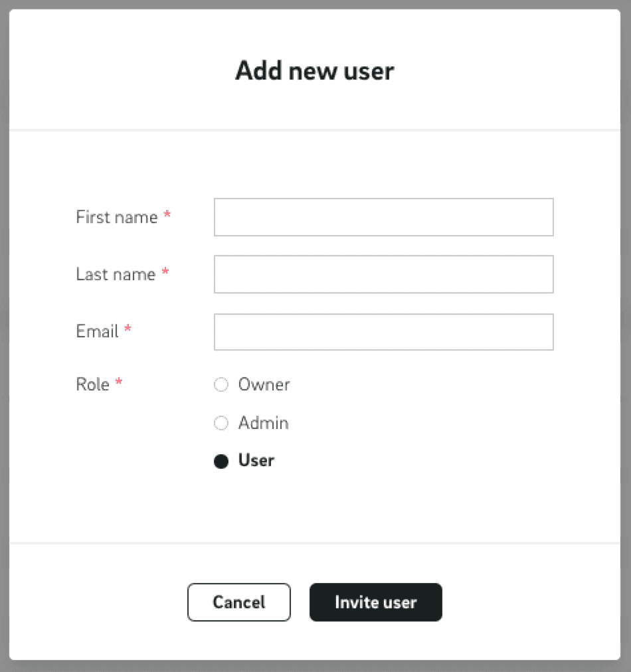Click the "Admin" role label text
Viewport: 631px width, 672px height.
[264, 423]
